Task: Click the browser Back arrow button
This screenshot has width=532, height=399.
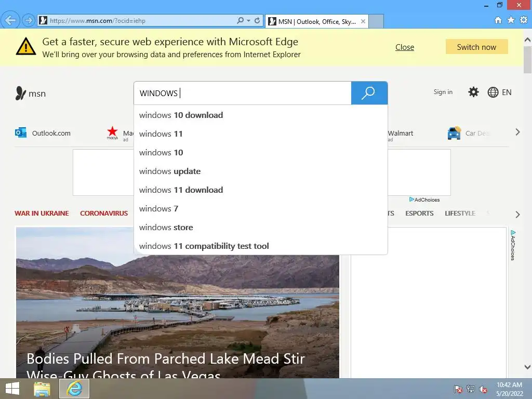Action: [x=10, y=20]
